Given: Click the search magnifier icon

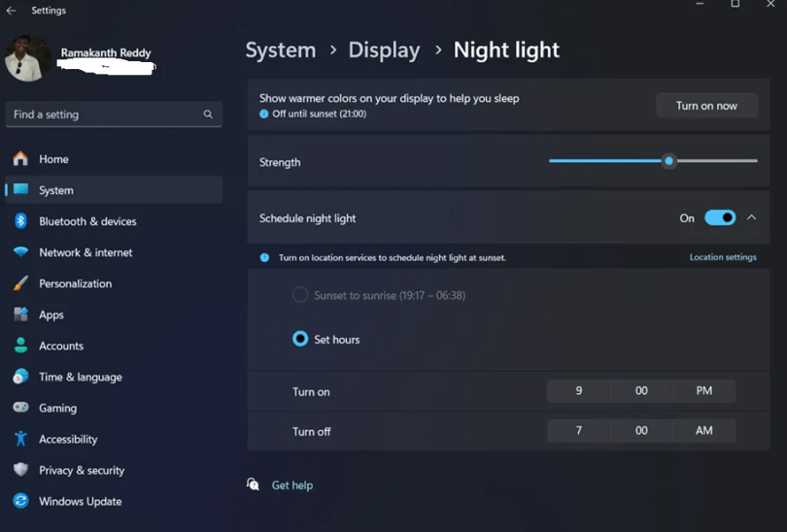Looking at the screenshot, I should click(x=208, y=115).
